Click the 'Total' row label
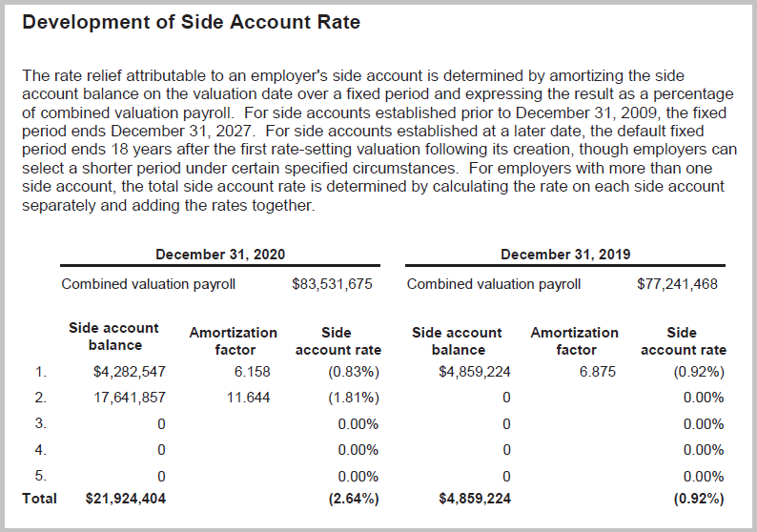Image resolution: width=757 pixels, height=532 pixels. coord(39,499)
